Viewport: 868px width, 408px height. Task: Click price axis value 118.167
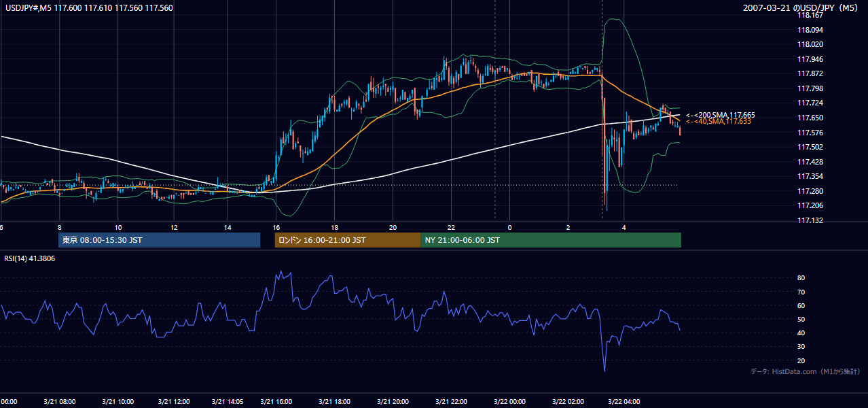pos(810,15)
